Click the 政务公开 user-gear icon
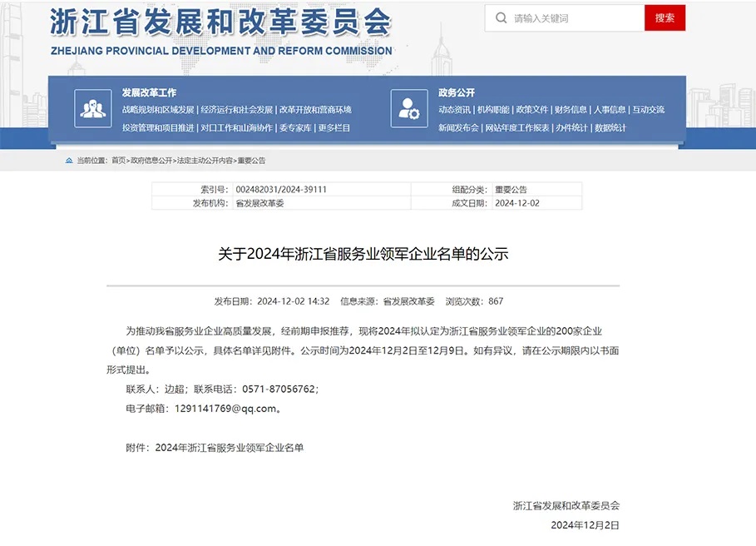 tap(408, 109)
